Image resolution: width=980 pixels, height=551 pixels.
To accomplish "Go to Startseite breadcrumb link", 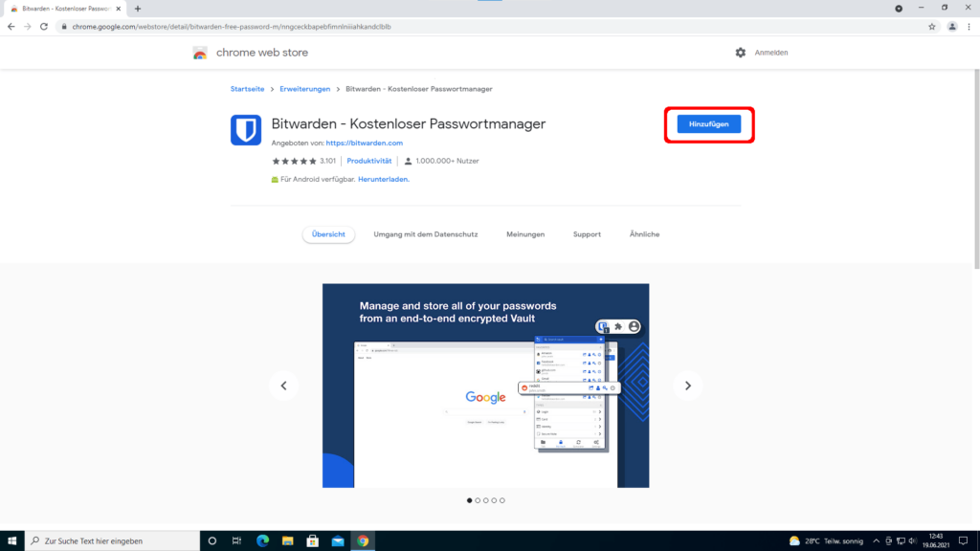I will click(x=248, y=89).
